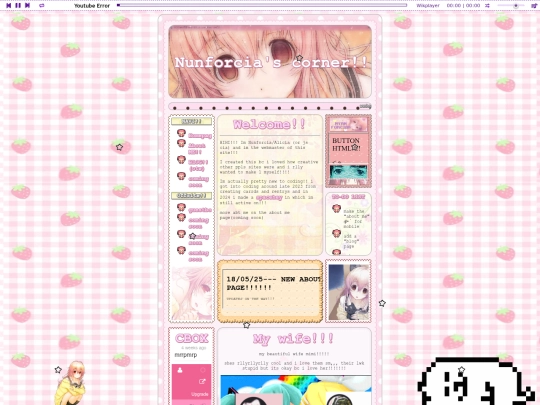Click the pink-haired girl photo thumbnail
The height and width of the screenshot is (405, 540).
(348, 292)
